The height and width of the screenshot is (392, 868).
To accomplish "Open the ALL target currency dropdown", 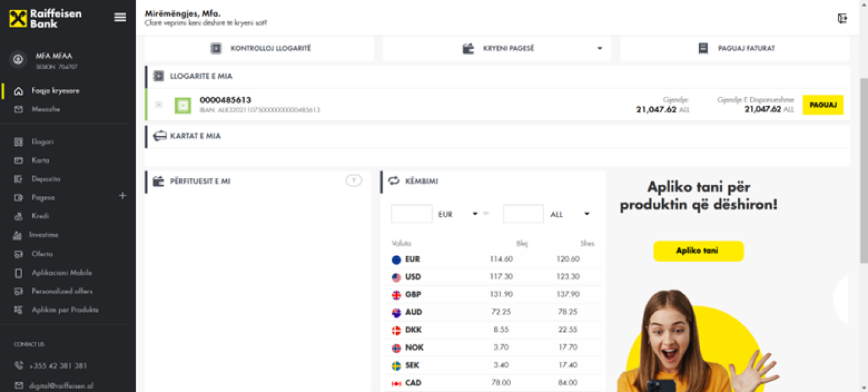I will tap(587, 214).
